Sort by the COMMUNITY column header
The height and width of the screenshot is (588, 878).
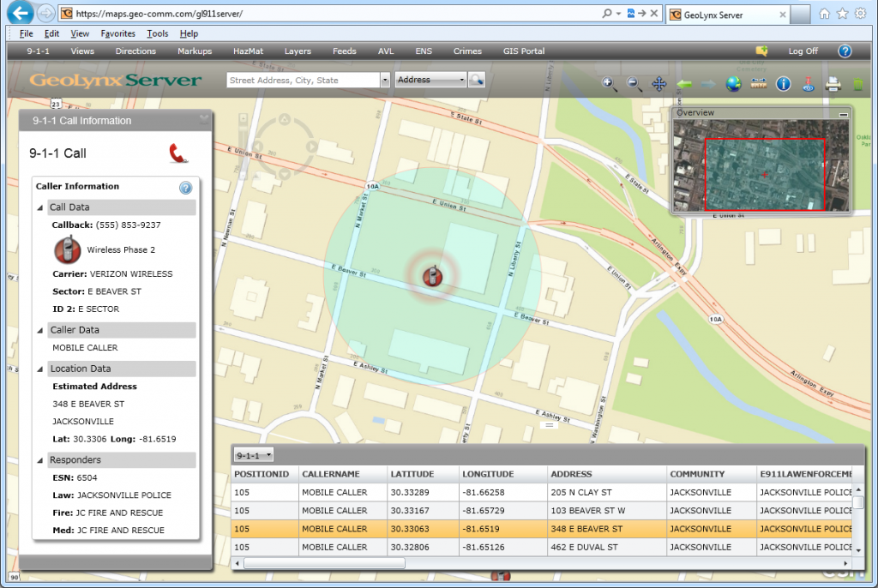click(711, 474)
